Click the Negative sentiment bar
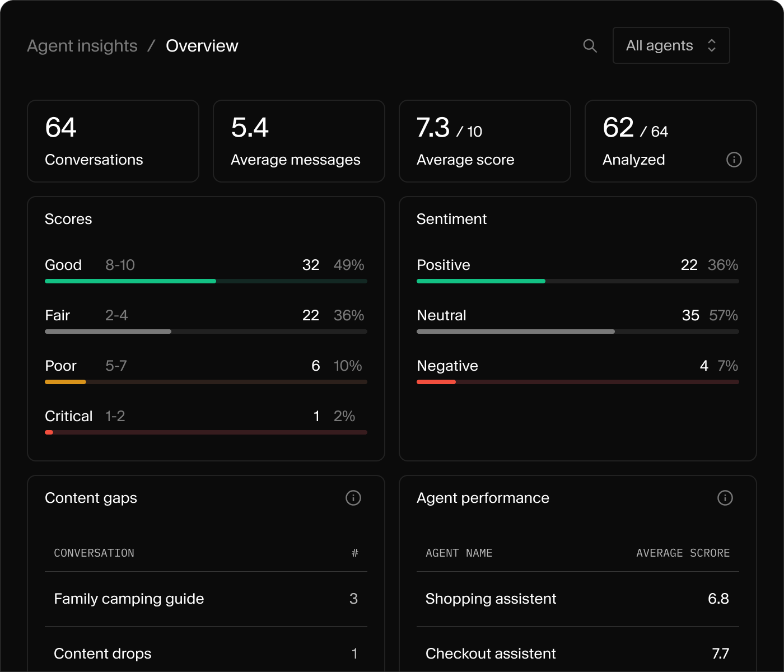784x672 pixels. coord(578,382)
